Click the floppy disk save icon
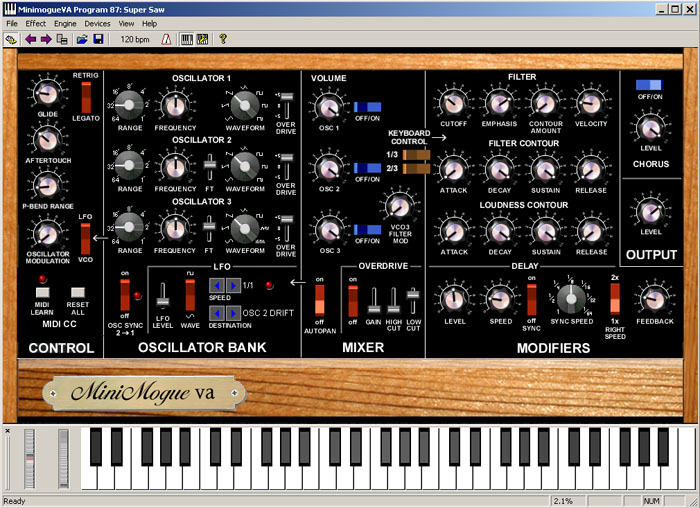This screenshot has height=508, width=700. [x=98, y=39]
